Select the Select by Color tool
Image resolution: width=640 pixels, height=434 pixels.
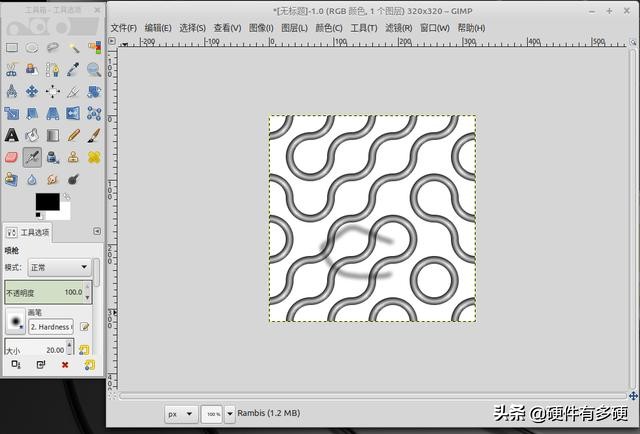click(94, 48)
